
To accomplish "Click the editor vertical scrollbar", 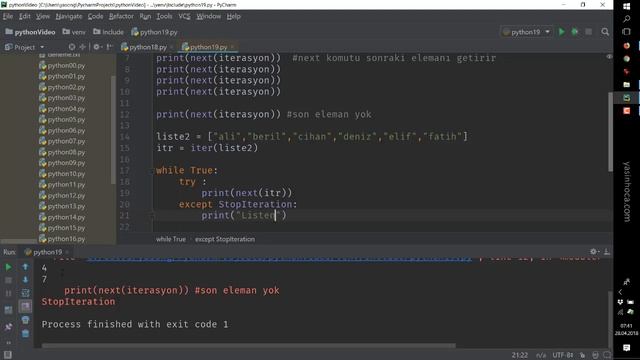I will (x=610, y=131).
